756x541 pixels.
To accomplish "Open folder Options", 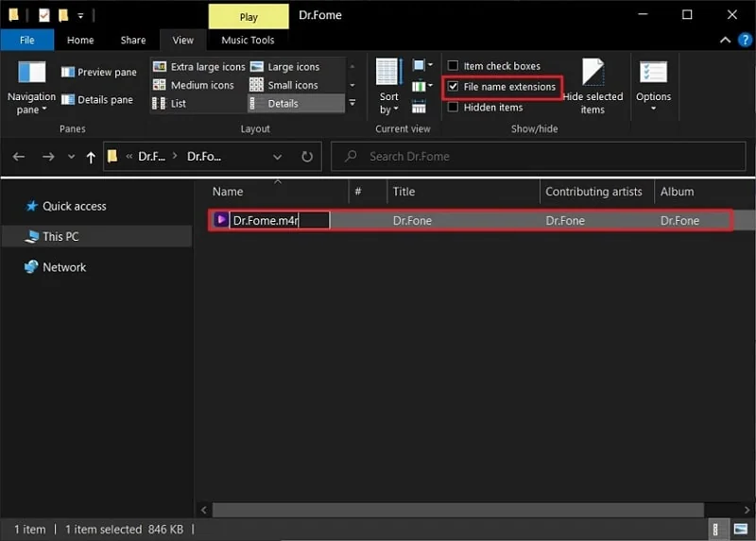I will 653,87.
